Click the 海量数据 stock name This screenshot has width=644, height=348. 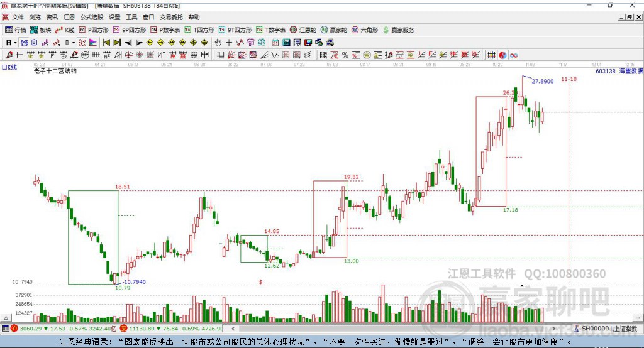pyautogui.click(x=631, y=71)
